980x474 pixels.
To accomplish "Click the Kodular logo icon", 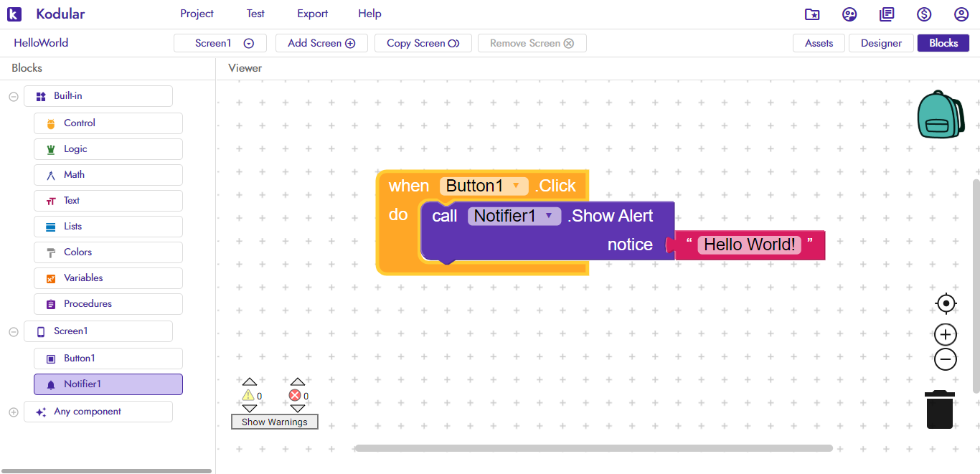I will tap(14, 14).
